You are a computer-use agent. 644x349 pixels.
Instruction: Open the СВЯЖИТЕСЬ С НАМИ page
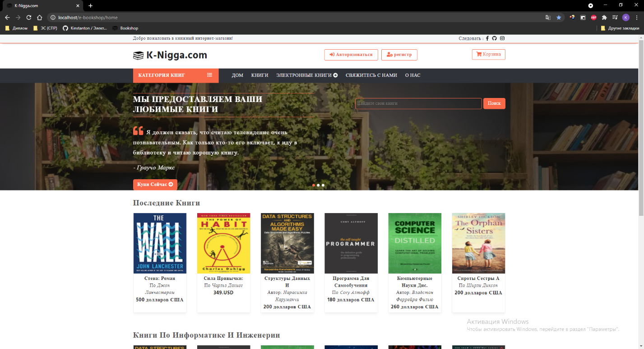pyautogui.click(x=371, y=75)
